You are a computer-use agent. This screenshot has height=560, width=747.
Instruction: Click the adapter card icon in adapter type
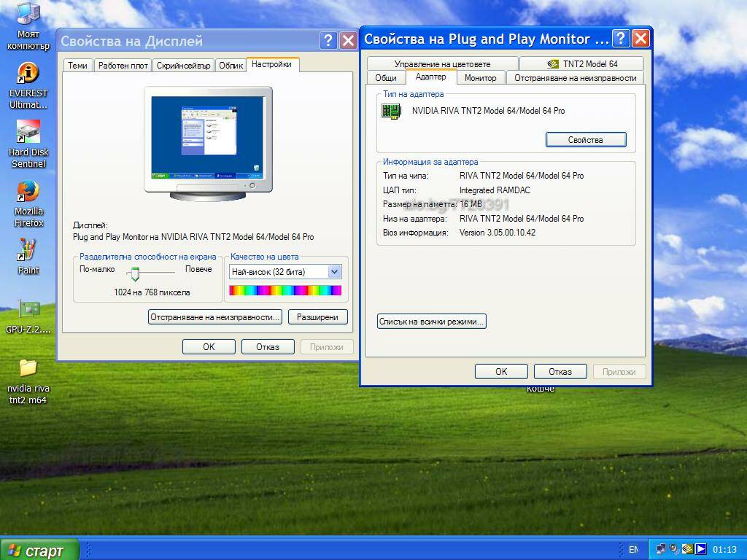tap(391, 111)
